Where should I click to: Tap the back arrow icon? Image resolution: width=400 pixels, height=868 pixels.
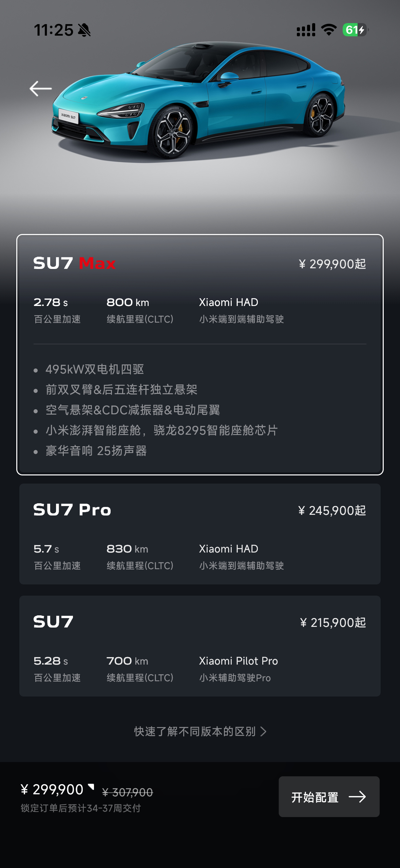(x=40, y=89)
